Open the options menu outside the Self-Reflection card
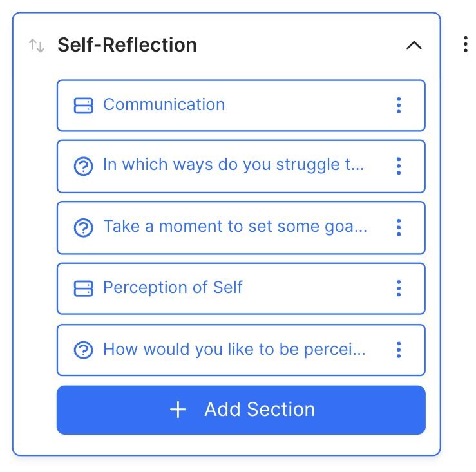 [465, 44]
